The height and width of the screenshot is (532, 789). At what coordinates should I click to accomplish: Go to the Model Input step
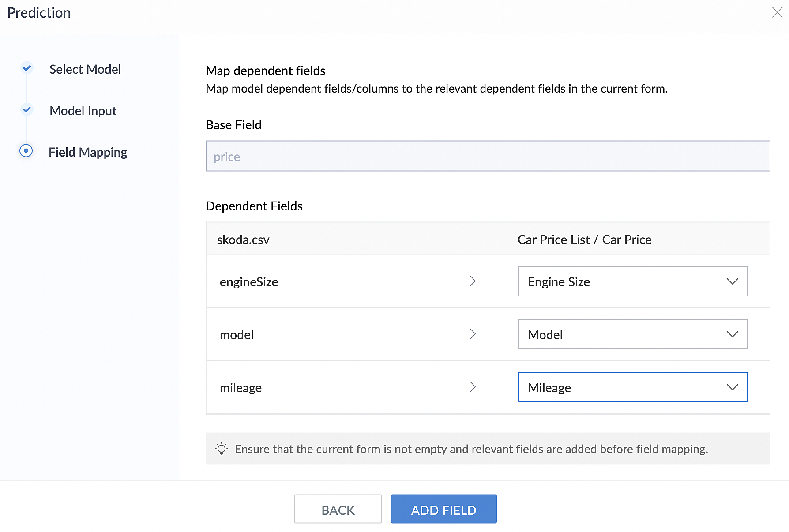click(x=83, y=111)
